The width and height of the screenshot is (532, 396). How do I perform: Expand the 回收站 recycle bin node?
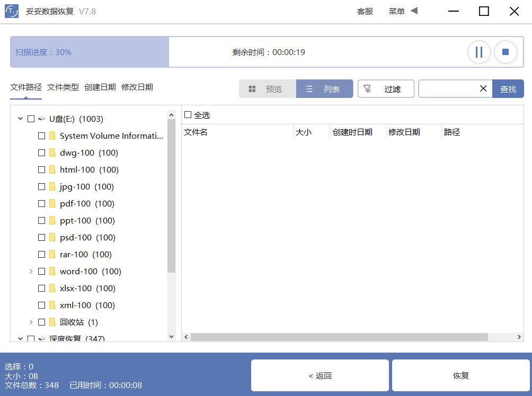(x=31, y=322)
